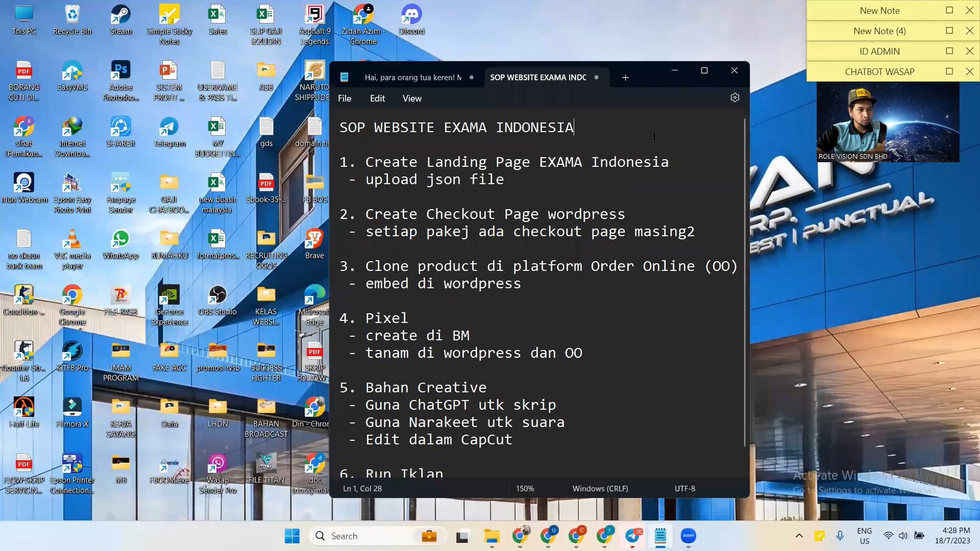Add a new Notepad tab with plus button
The image size is (980, 551).
(625, 78)
